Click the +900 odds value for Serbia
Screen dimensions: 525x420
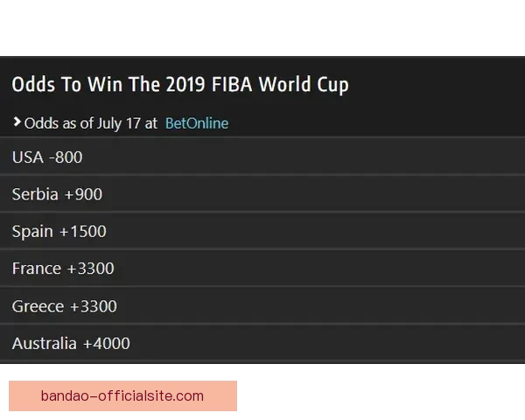pyautogui.click(x=82, y=194)
